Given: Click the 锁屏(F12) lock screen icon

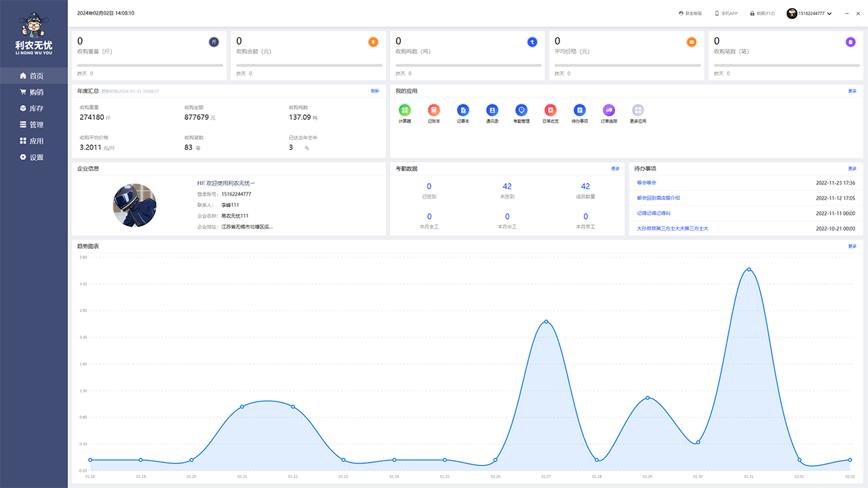Looking at the screenshot, I should tap(752, 14).
